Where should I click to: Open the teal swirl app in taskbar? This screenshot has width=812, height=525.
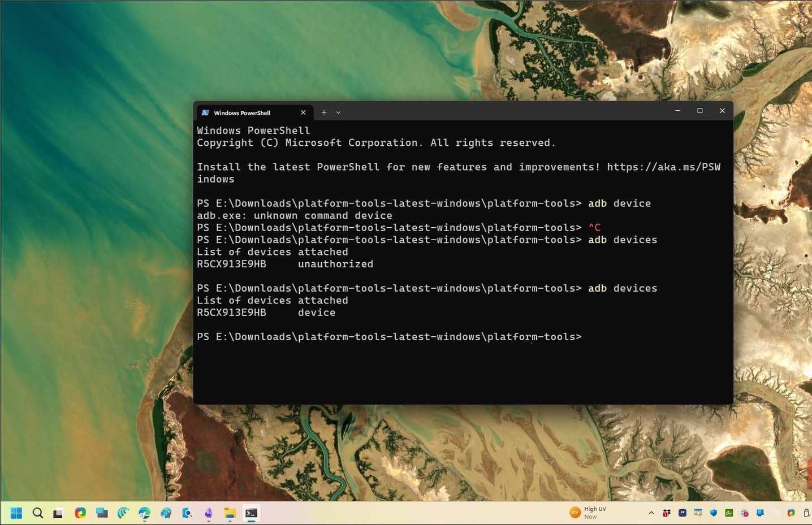123,513
